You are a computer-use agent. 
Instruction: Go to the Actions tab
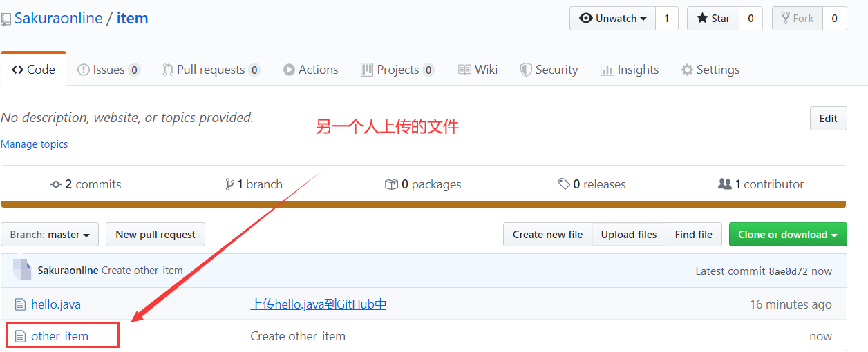[311, 70]
